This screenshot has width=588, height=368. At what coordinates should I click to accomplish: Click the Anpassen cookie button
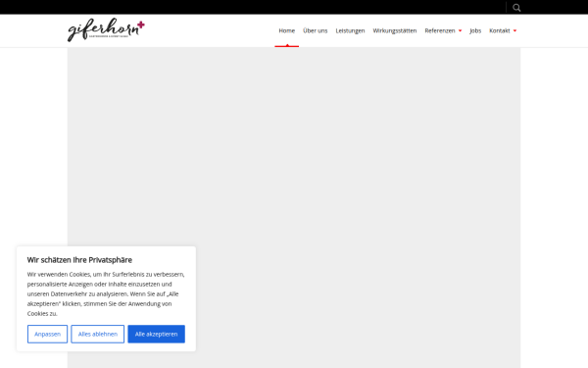pyautogui.click(x=47, y=334)
